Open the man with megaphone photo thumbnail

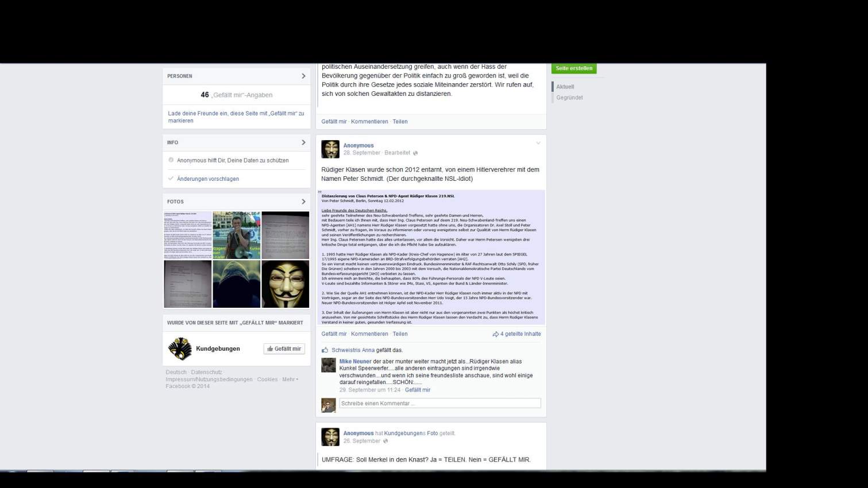coord(237,235)
